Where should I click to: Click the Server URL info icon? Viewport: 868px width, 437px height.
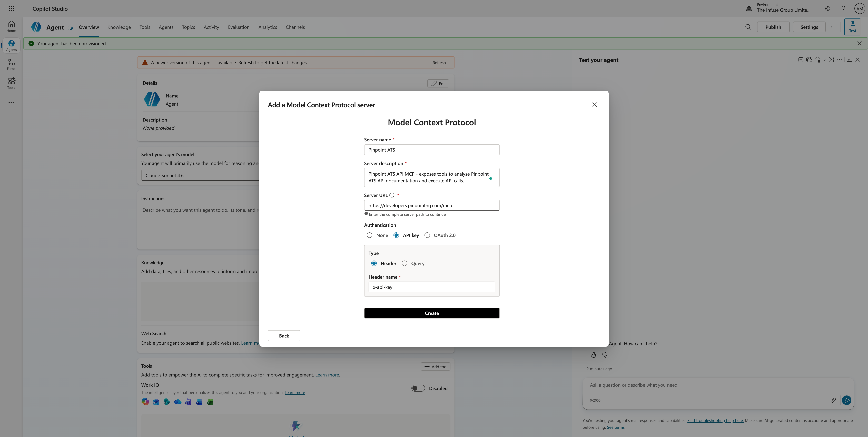tap(392, 195)
